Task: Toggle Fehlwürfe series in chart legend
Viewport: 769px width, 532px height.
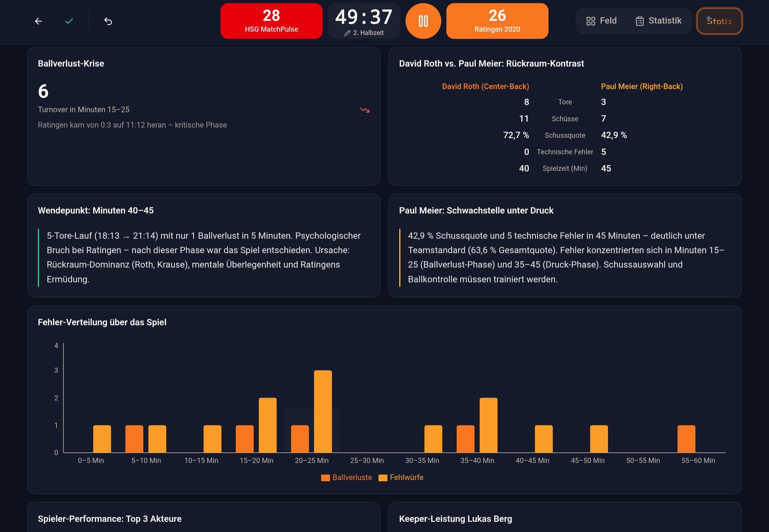Action: point(401,478)
